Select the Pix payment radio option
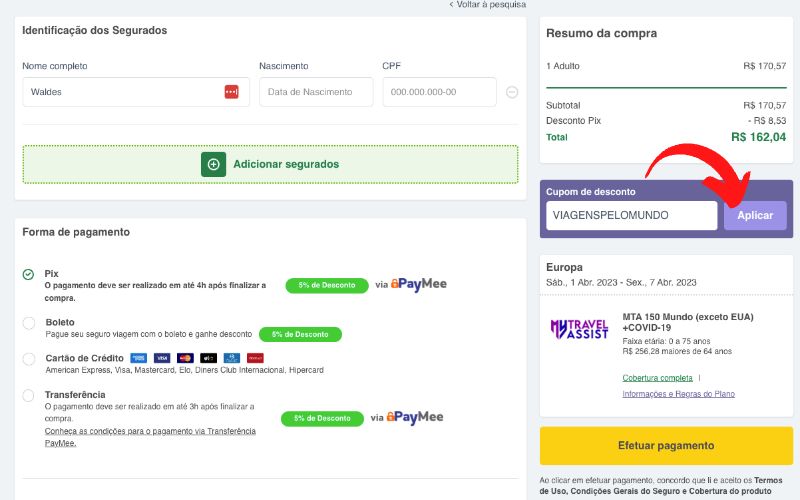This screenshot has width=800, height=500. 28,274
